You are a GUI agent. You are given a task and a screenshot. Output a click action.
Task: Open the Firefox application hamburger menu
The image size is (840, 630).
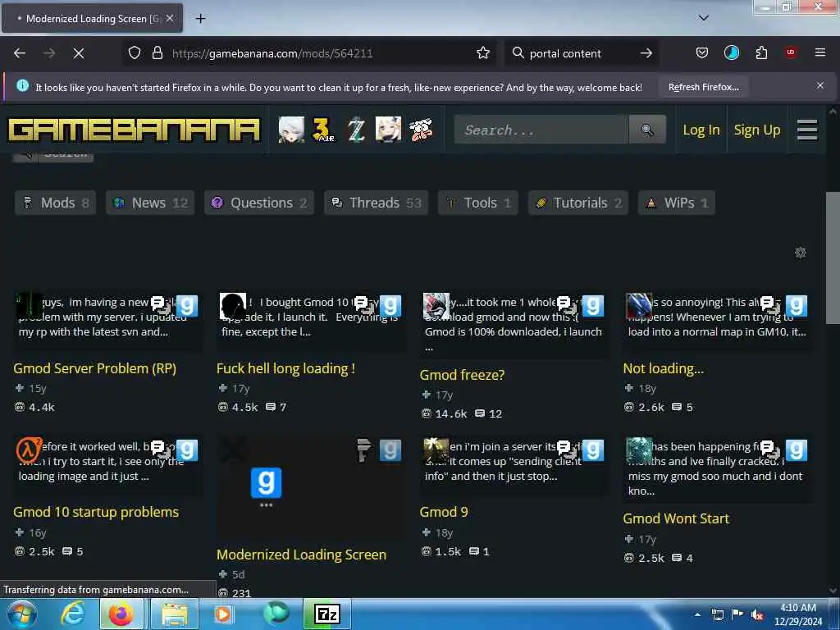click(x=820, y=52)
